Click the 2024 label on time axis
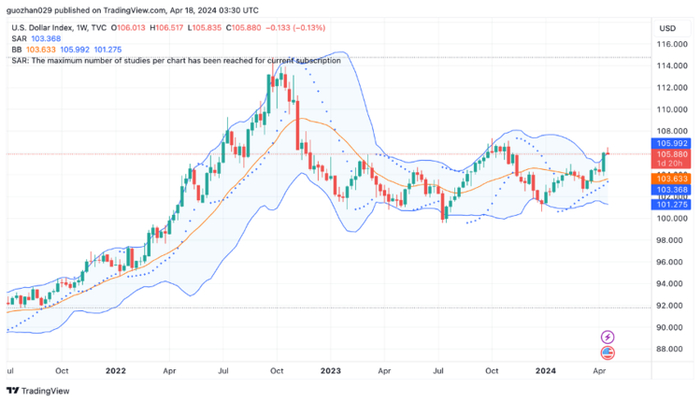700x402 pixels. coord(546,371)
